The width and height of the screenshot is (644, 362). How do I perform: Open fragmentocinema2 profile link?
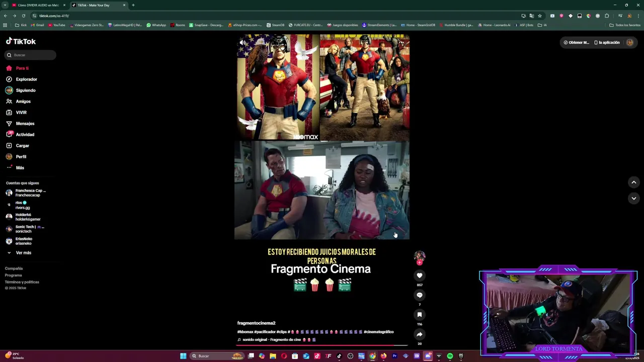coord(256,323)
